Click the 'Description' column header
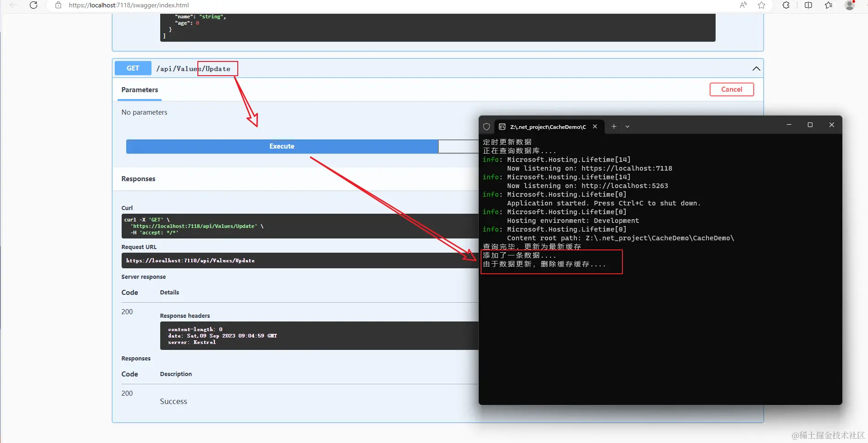 [x=176, y=374]
